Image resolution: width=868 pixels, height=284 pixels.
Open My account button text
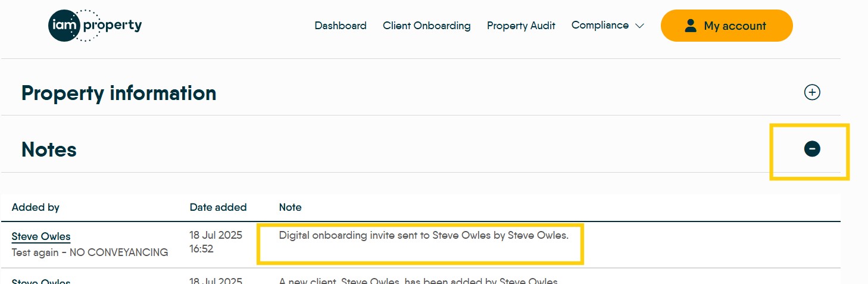(735, 26)
